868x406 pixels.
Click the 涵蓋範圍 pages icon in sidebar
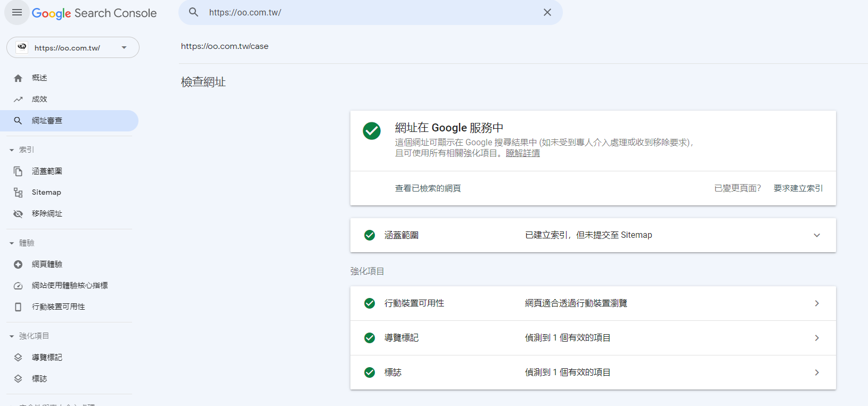18,171
